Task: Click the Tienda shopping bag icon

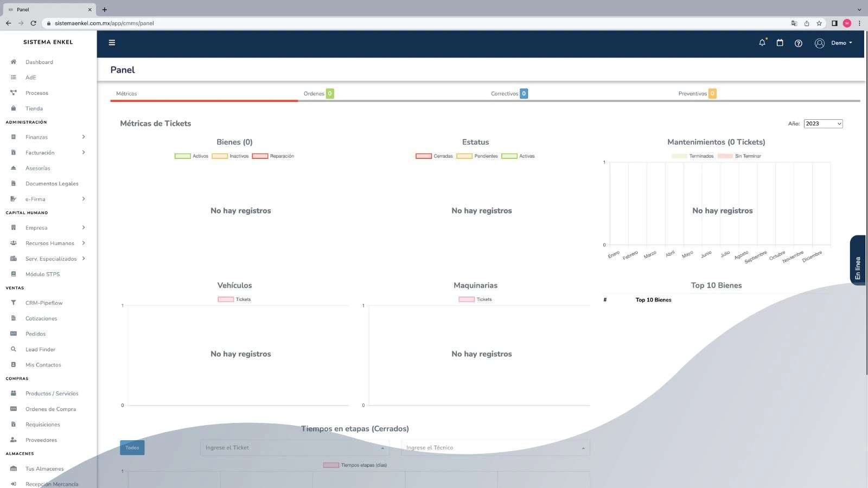Action: (14, 108)
